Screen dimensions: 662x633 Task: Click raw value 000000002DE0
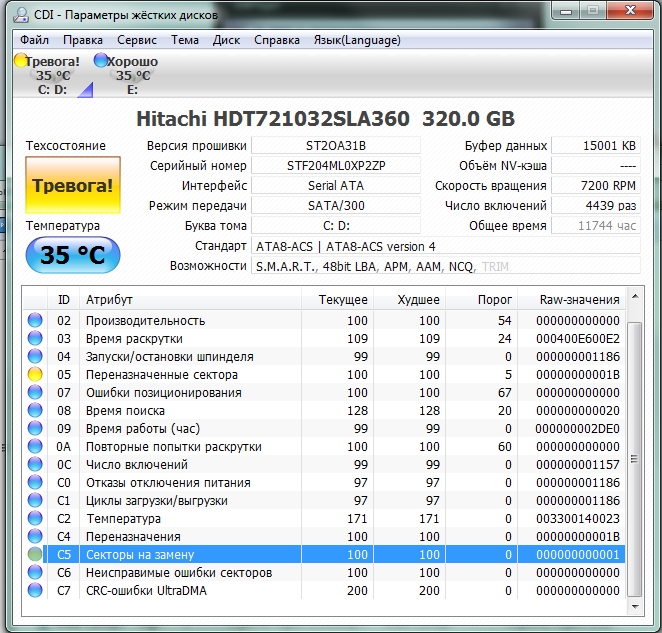[x=578, y=428]
